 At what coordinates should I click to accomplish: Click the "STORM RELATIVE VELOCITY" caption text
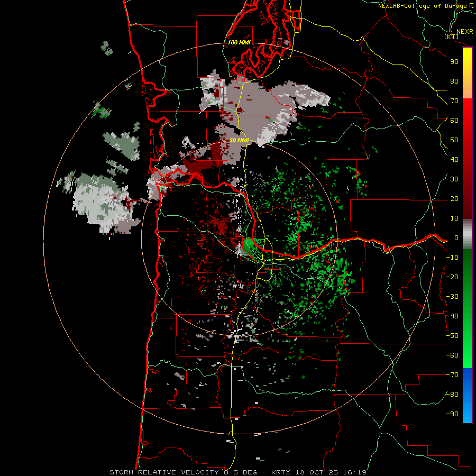(164, 472)
